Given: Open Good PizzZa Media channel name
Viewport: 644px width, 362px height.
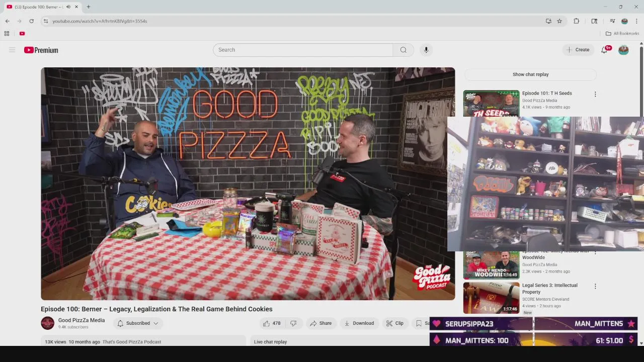Looking at the screenshot, I should pos(82,320).
